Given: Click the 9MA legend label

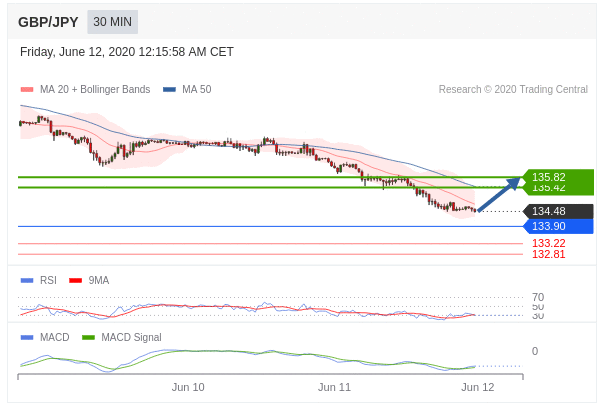Looking at the screenshot, I should [99, 280].
